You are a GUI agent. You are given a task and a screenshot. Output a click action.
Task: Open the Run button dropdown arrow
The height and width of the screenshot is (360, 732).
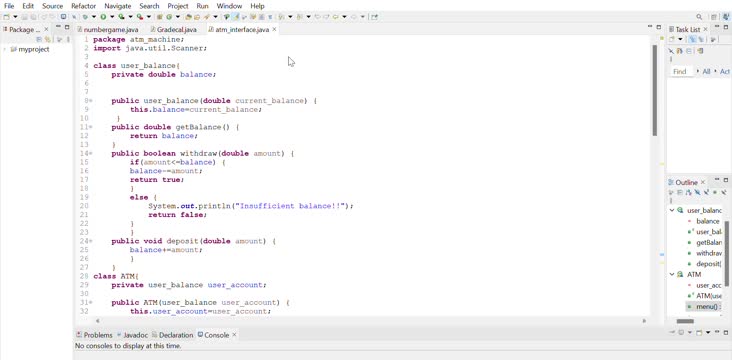click(112, 17)
